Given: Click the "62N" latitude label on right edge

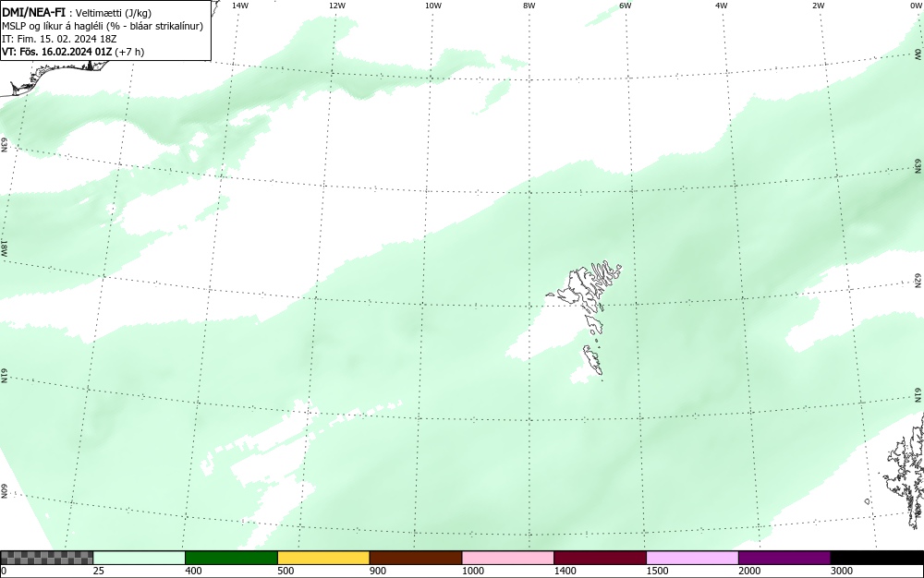Looking at the screenshot, I should click(918, 281).
